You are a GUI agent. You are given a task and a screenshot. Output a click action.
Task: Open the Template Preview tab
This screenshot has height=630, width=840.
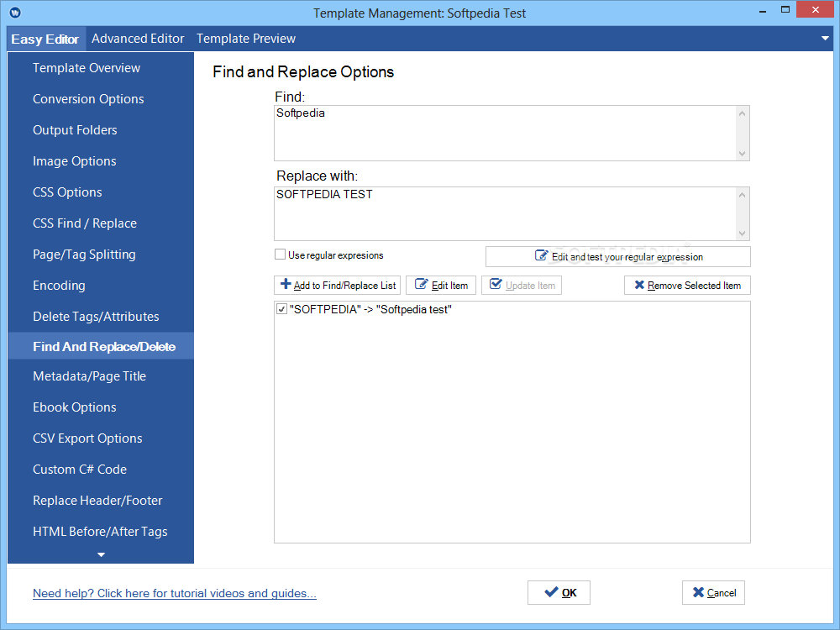pyautogui.click(x=246, y=39)
